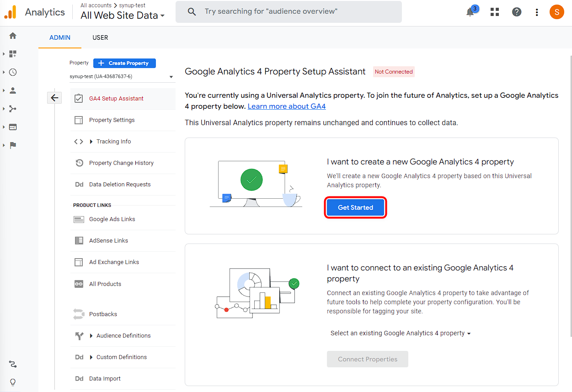The height and width of the screenshot is (392, 572).
Task: Go to Home in left sidebar
Action: click(13, 36)
